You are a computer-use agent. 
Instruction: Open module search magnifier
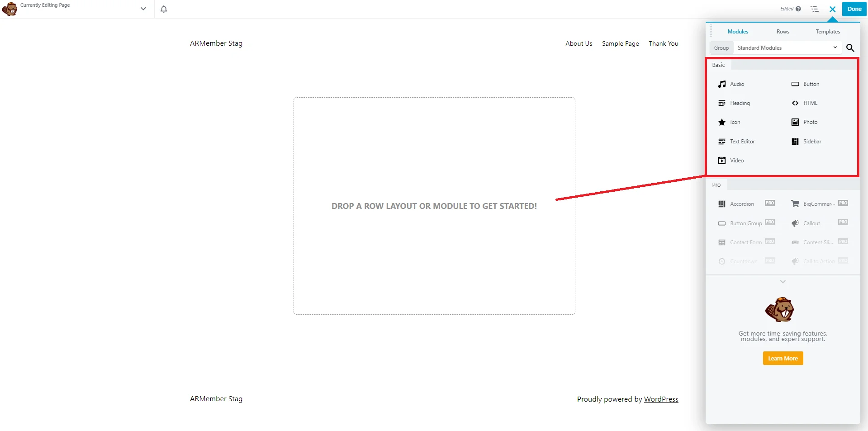pyautogui.click(x=850, y=48)
